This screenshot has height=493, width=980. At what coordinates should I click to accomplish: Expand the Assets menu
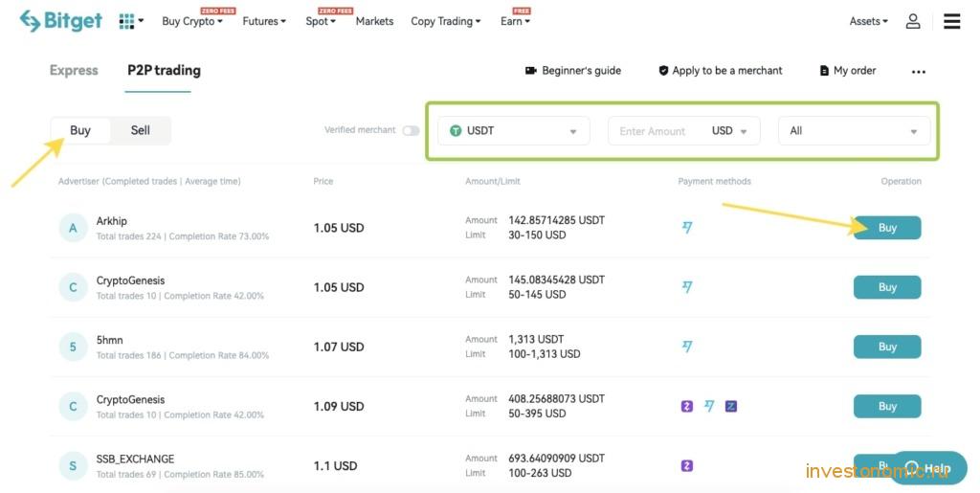click(x=868, y=21)
